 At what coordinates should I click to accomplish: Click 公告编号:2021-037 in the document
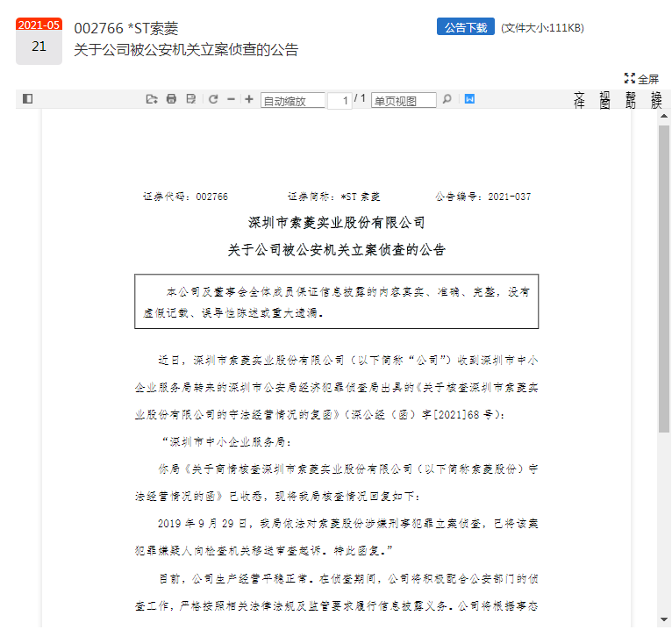pyautogui.click(x=483, y=197)
